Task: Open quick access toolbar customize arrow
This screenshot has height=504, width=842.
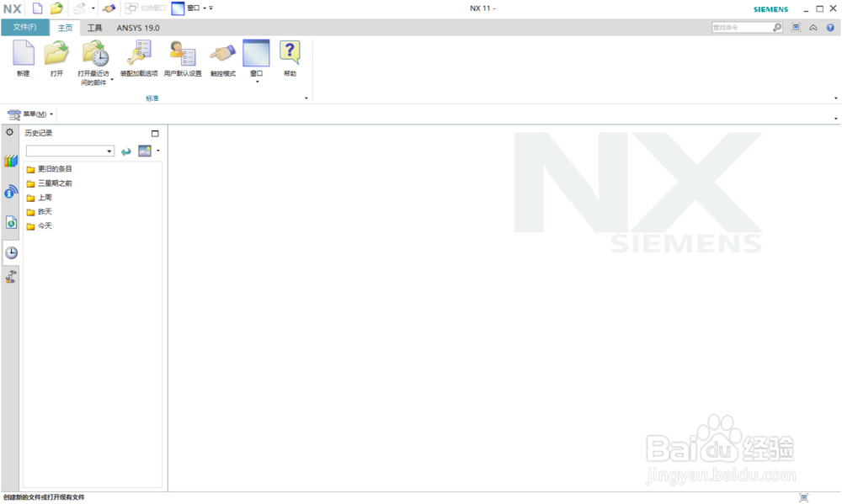Action: (211, 8)
